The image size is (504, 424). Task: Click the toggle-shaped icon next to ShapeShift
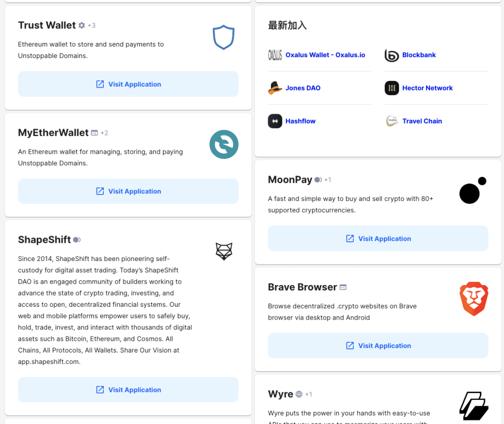77,240
